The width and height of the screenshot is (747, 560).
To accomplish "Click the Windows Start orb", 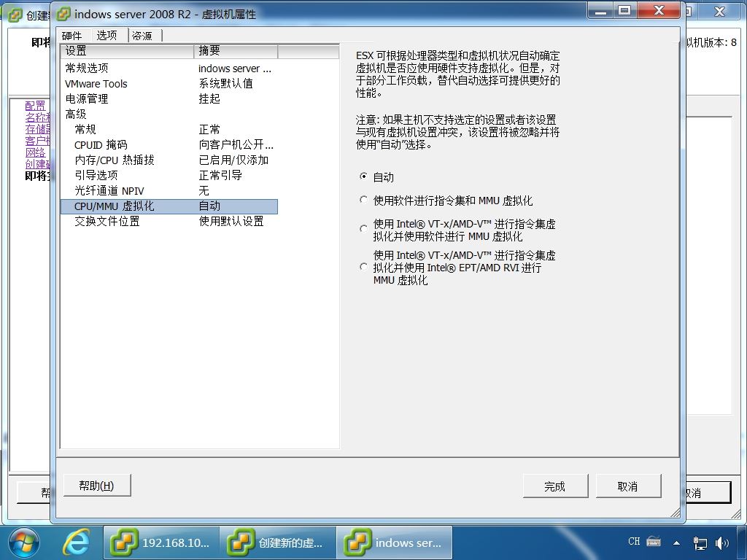I will [23, 542].
